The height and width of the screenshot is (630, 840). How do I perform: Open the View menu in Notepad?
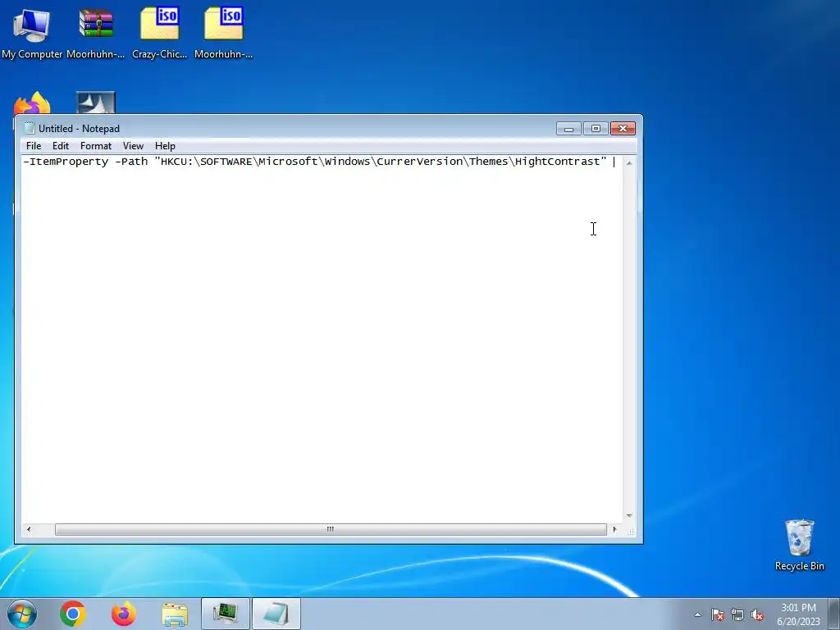point(133,146)
